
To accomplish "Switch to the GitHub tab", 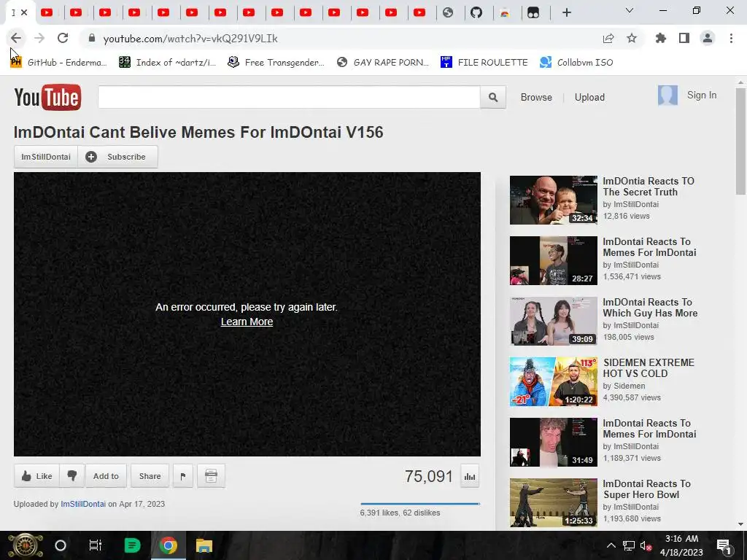I will pyautogui.click(x=476, y=13).
